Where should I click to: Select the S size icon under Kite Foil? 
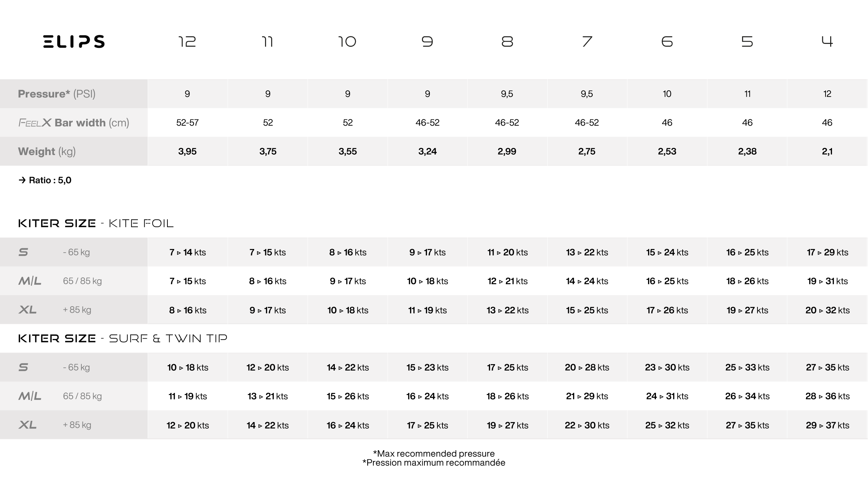point(23,252)
